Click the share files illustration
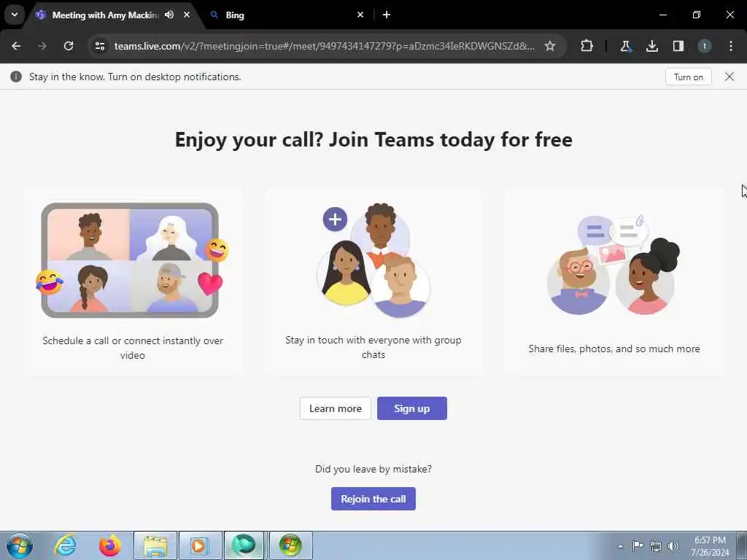Screen dimensions: 747x560 pos(614,264)
